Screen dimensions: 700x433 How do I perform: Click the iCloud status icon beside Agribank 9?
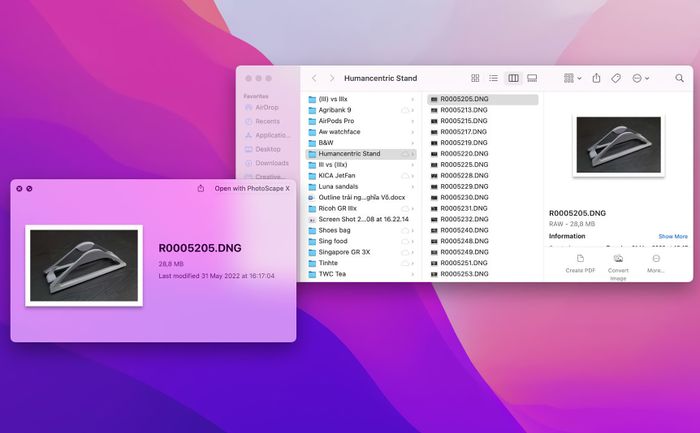tap(404, 110)
